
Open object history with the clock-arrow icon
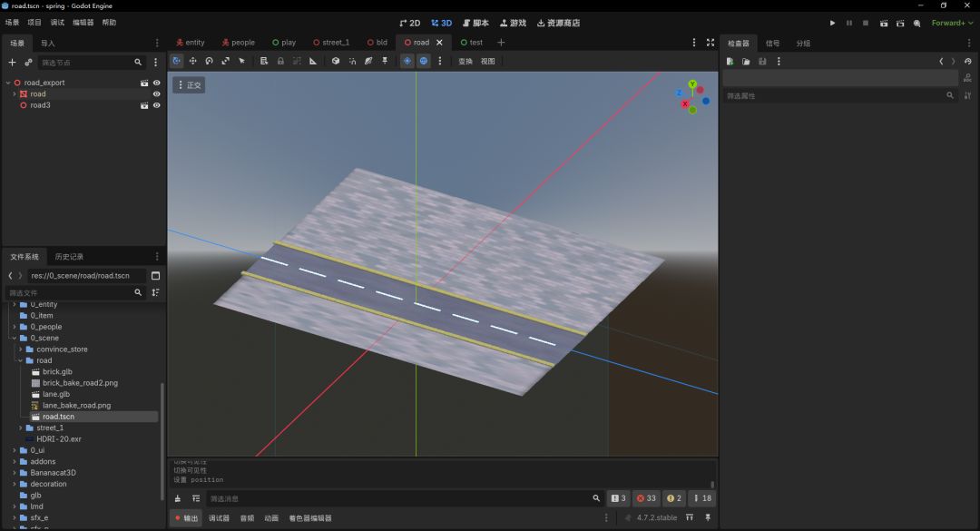967,62
